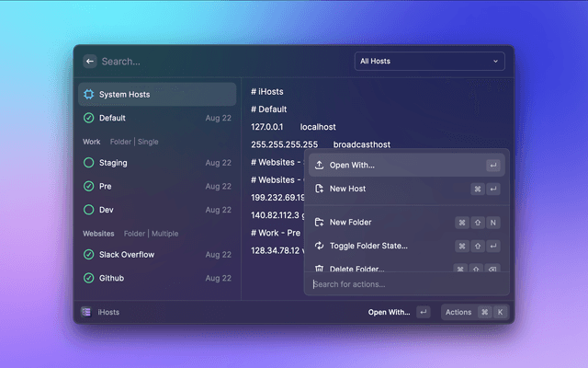Click the Delete Folder trash icon
Screen dimensions: 588x368
[319, 269]
